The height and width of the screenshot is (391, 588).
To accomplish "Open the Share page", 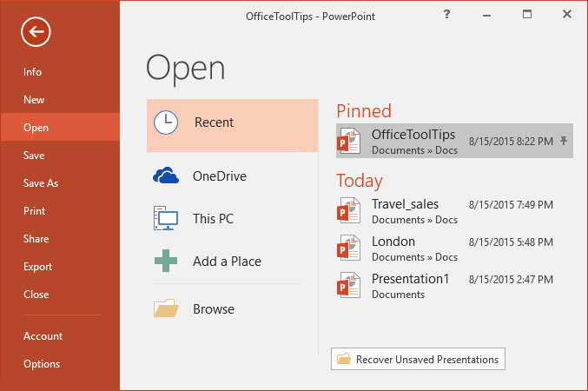I will pyautogui.click(x=36, y=239).
